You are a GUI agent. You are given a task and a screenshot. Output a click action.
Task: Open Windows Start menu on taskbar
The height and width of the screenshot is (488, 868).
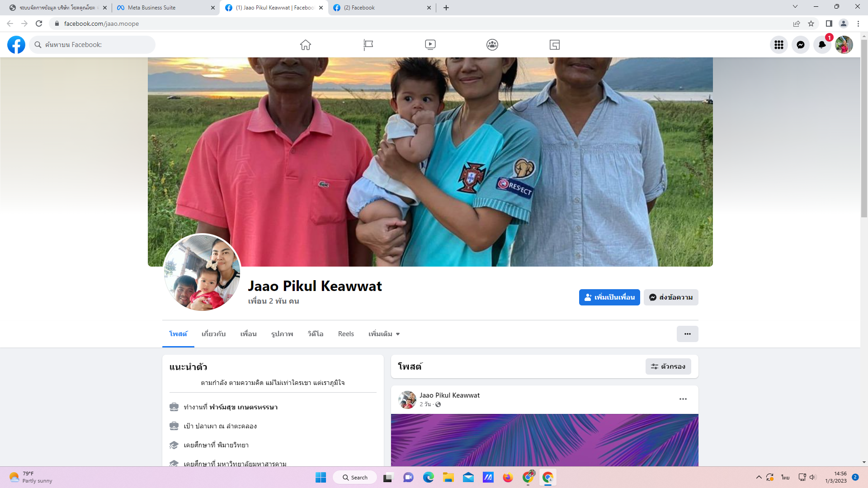click(321, 478)
